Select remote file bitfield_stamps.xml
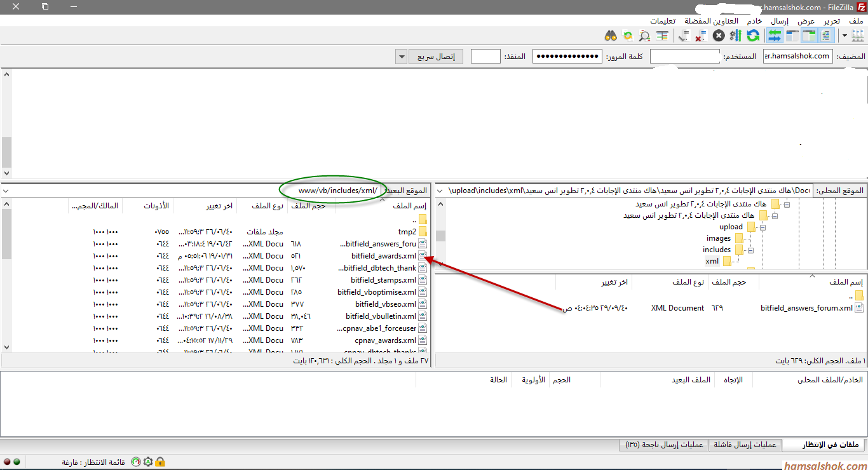 (x=389, y=280)
